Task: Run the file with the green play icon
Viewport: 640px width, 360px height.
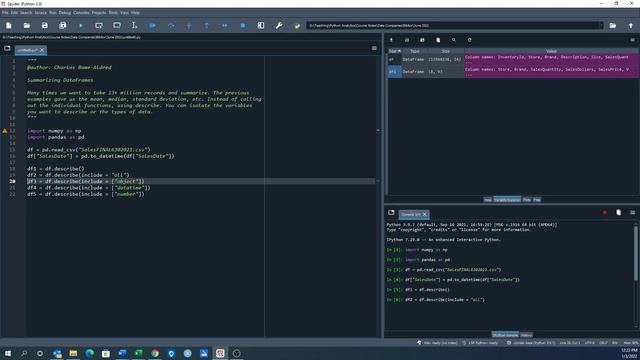Action: 81,25
